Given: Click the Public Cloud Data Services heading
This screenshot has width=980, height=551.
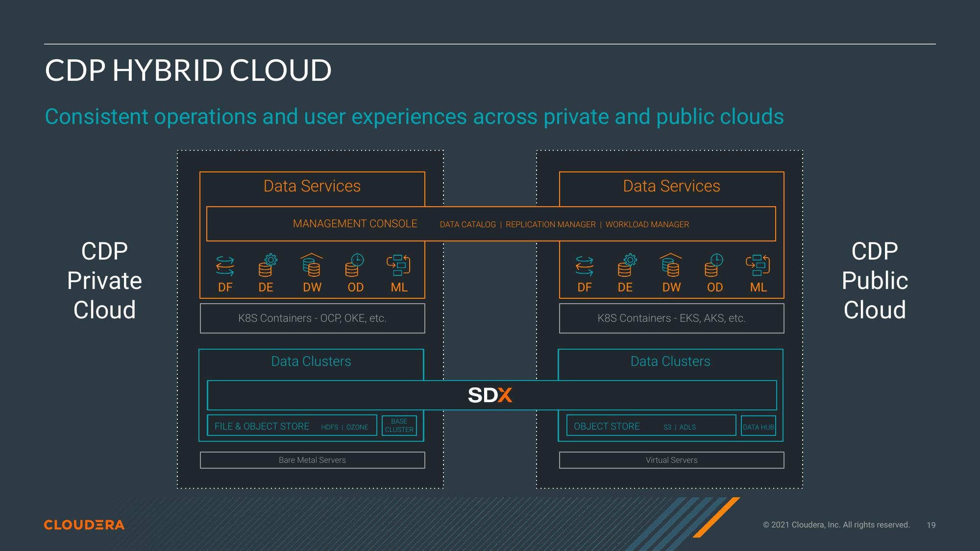Looking at the screenshot, I should 672,186.
